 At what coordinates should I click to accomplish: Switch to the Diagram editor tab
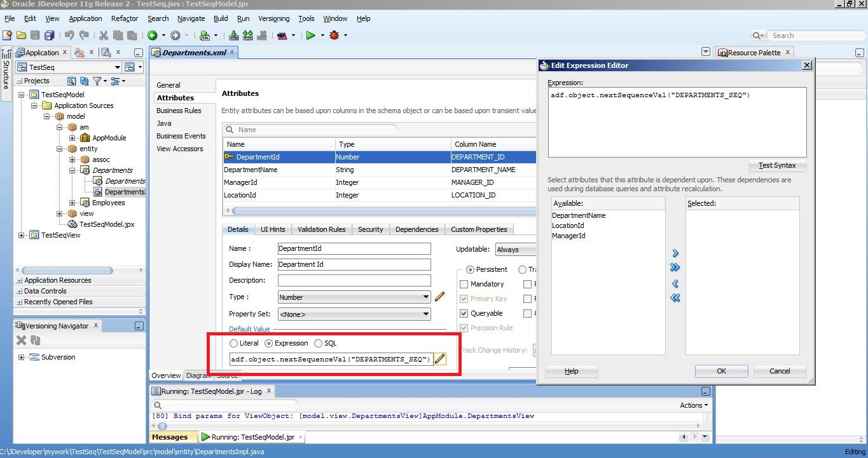coord(198,375)
